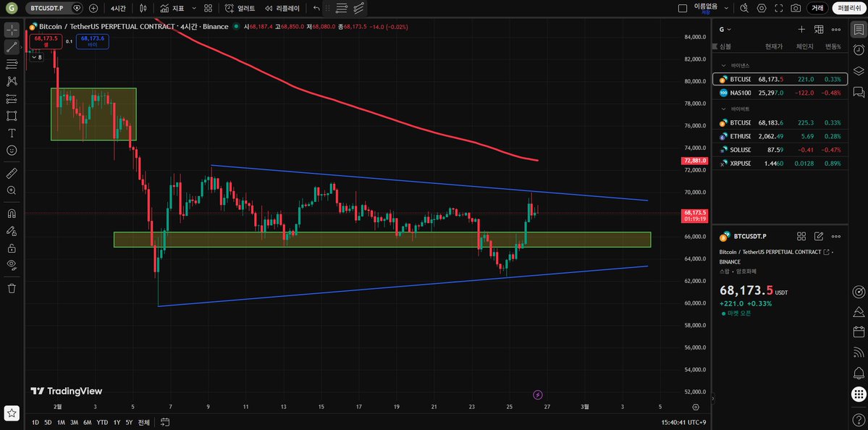Open notifications bell in right sidebar

tap(859, 373)
